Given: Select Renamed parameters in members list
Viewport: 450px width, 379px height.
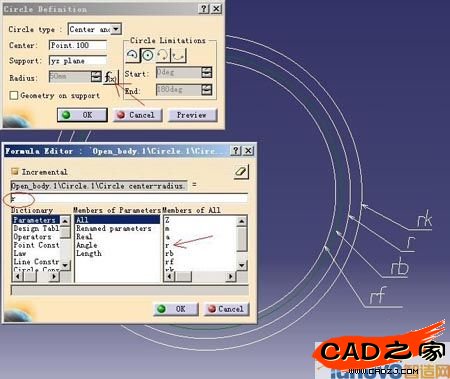Looking at the screenshot, I should point(114,228).
